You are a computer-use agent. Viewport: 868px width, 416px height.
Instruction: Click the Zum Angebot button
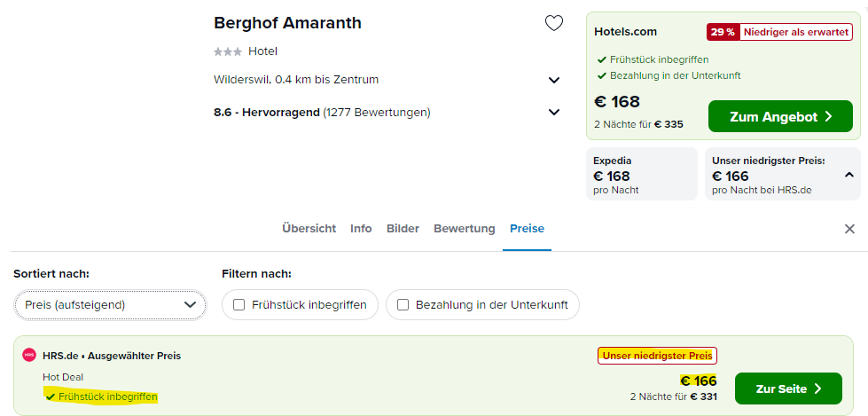(780, 116)
